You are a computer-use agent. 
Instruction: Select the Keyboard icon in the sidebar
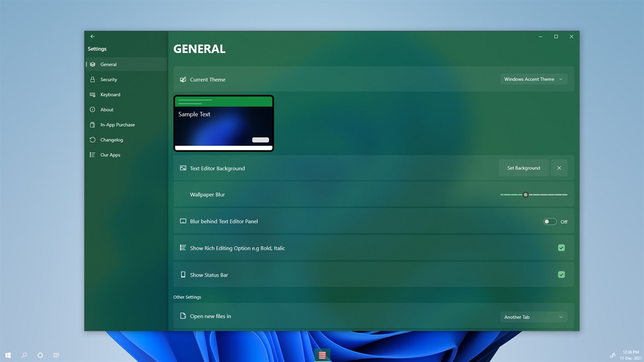[x=93, y=94]
